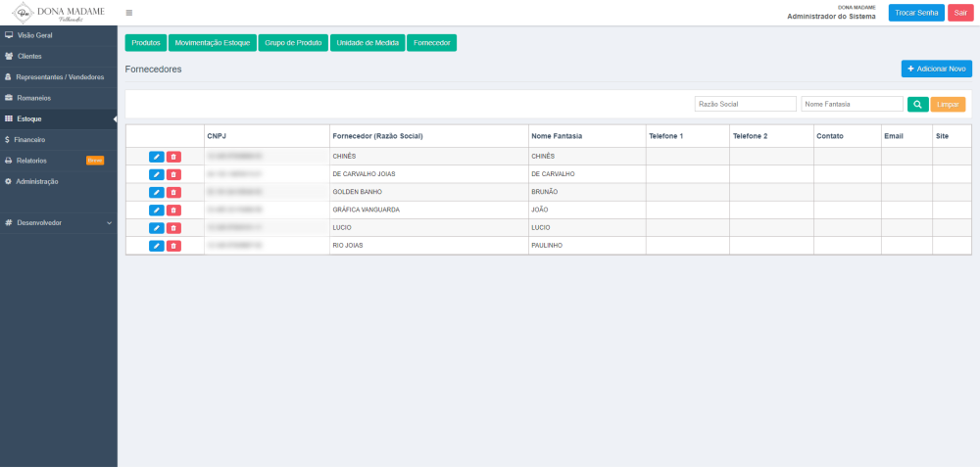Click the Nome Fantasia filter field

click(x=851, y=104)
